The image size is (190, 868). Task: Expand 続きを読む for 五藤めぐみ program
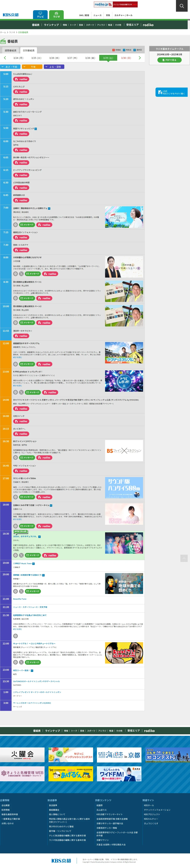click(x=17, y=519)
